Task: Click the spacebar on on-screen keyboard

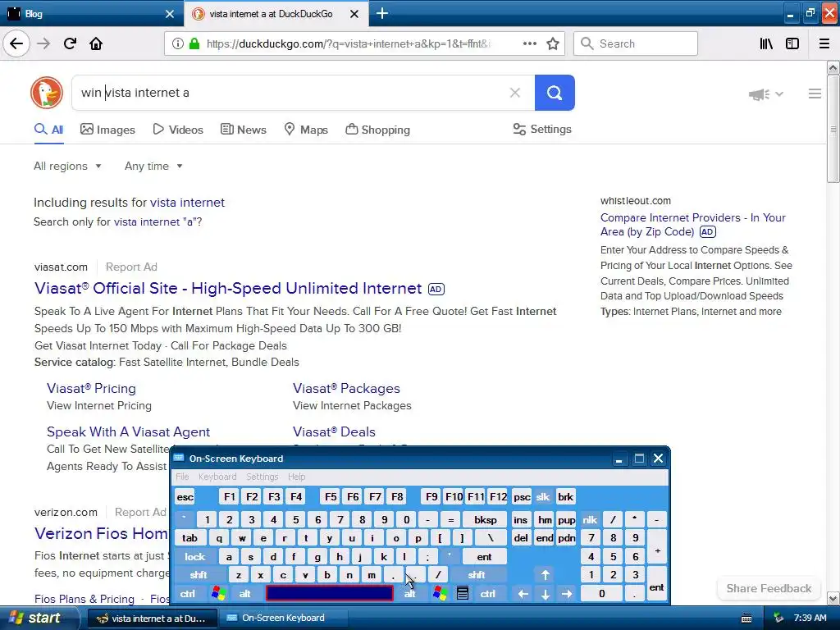Action: 330,593
